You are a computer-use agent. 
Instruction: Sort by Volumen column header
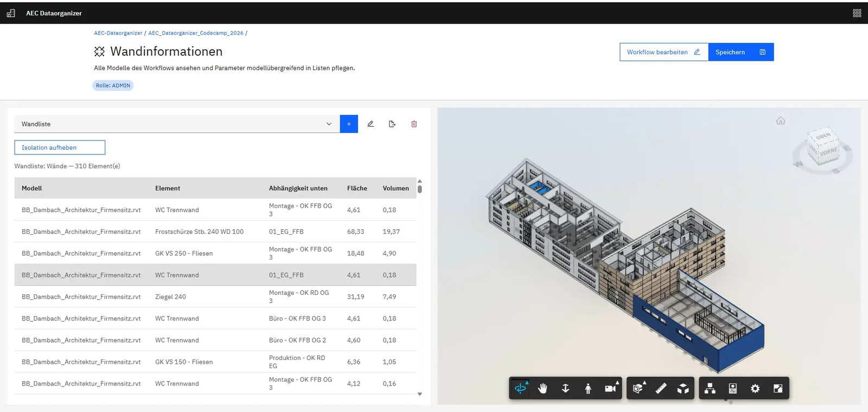(x=396, y=188)
